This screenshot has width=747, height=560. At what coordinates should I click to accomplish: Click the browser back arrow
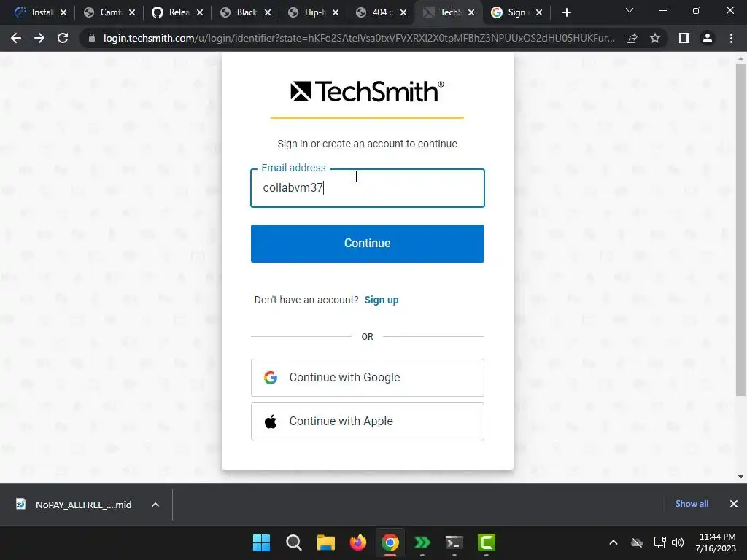[16, 38]
